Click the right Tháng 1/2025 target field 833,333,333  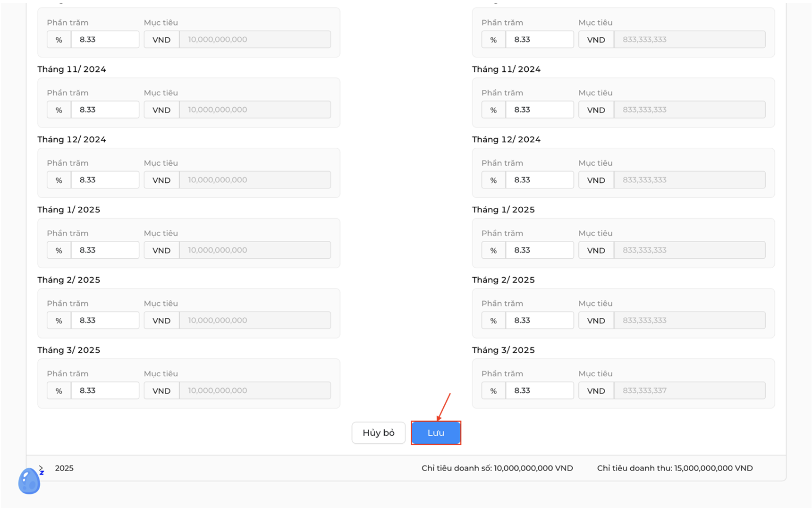click(x=690, y=250)
